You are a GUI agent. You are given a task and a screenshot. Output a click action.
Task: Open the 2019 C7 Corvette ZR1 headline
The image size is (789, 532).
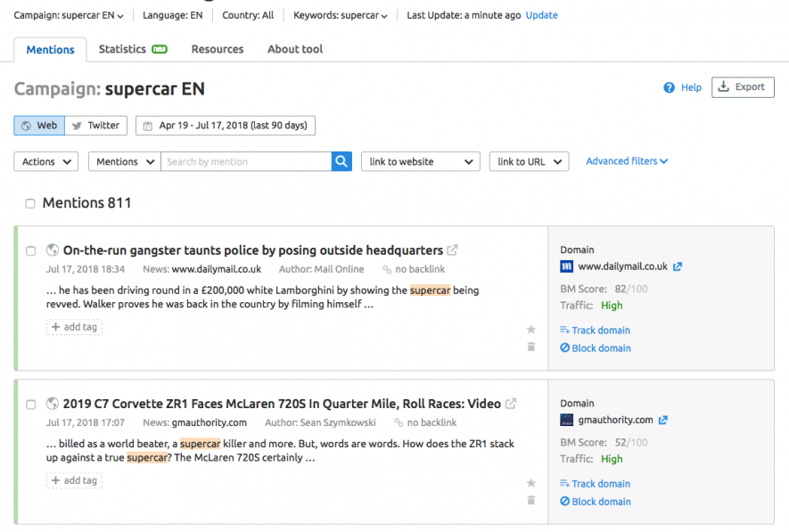[x=282, y=404]
